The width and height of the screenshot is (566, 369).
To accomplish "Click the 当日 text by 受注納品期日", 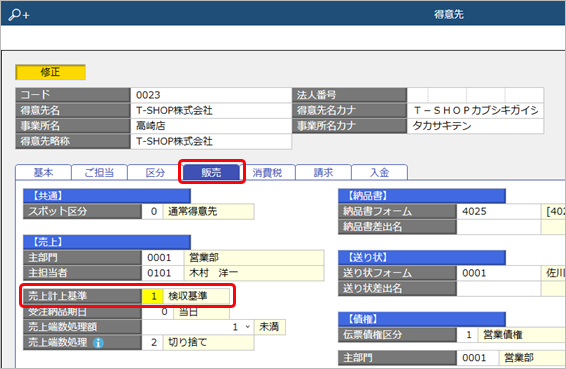I will [x=189, y=312].
